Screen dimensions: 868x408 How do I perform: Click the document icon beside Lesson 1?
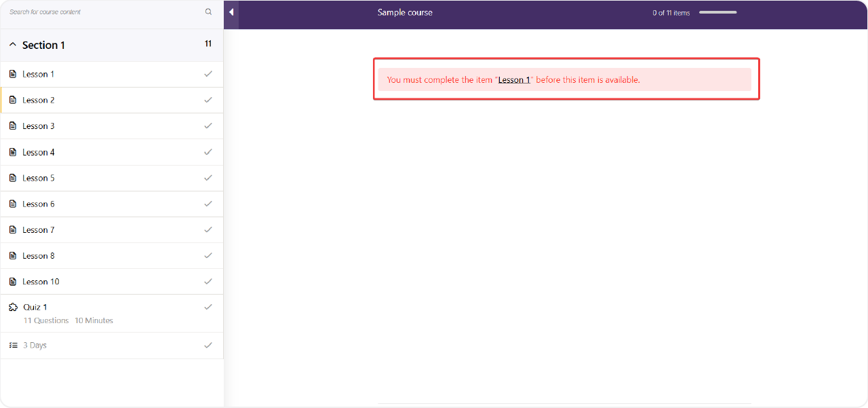click(13, 74)
